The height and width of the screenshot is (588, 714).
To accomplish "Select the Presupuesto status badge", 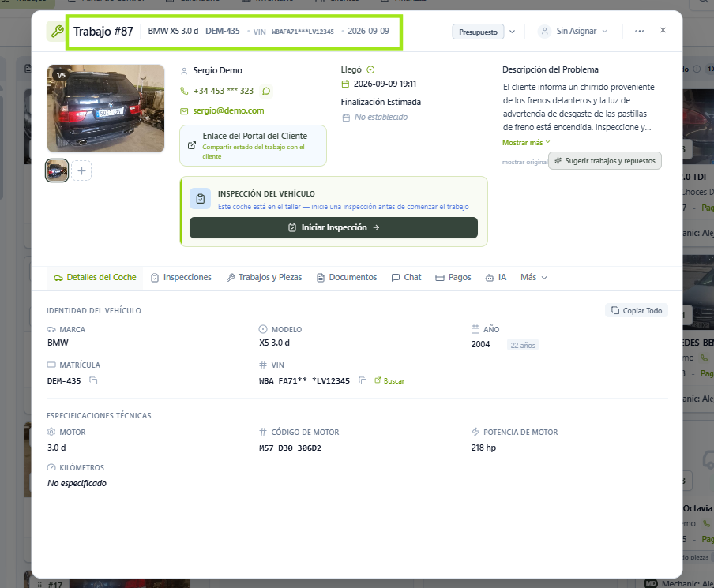I will (x=478, y=32).
